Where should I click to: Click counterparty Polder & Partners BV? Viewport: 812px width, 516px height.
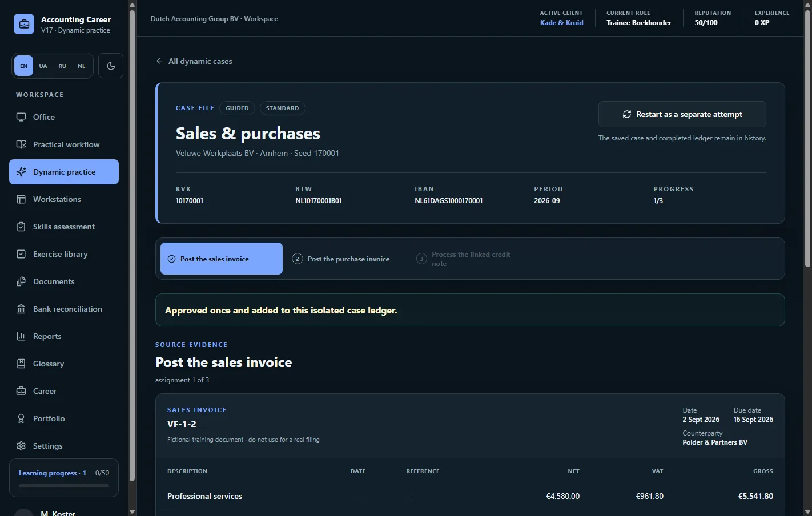tap(715, 442)
